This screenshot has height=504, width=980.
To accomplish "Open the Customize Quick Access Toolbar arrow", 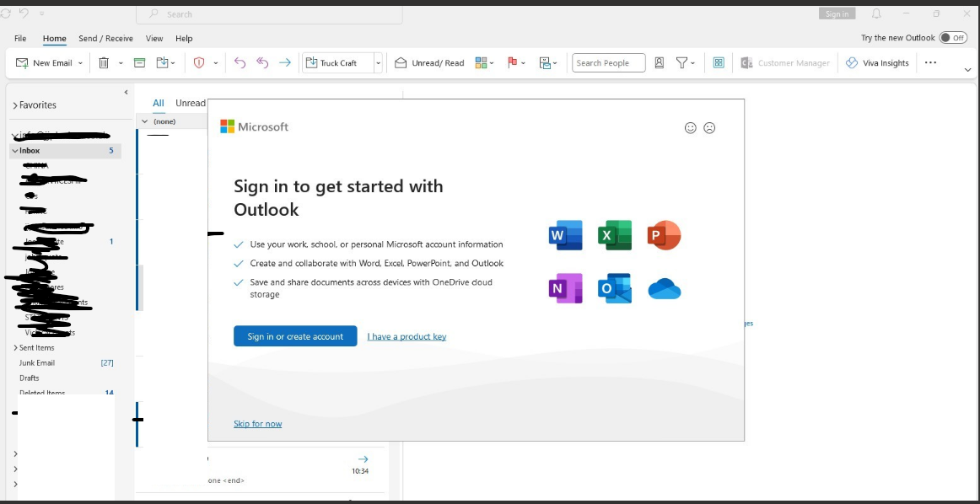I will click(x=42, y=13).
